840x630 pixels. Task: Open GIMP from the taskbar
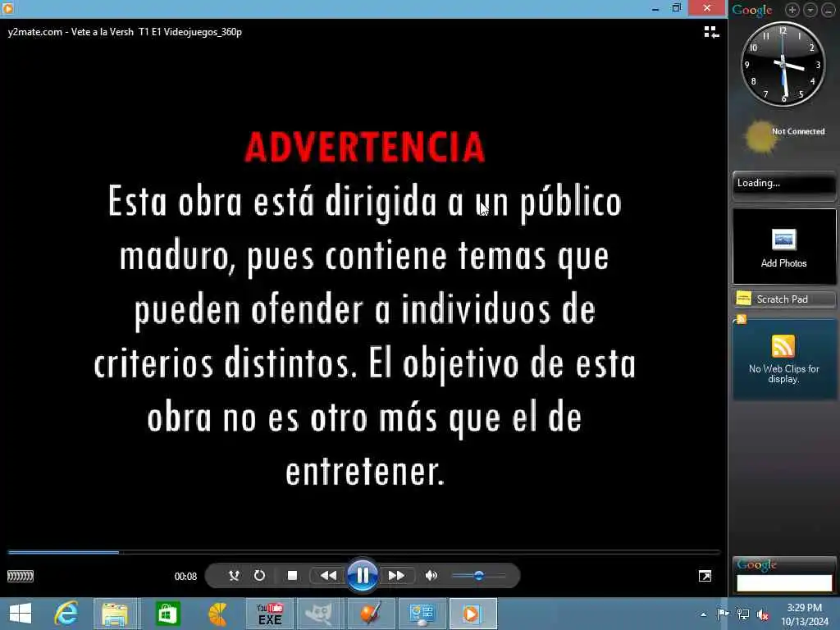pos(319,614)
